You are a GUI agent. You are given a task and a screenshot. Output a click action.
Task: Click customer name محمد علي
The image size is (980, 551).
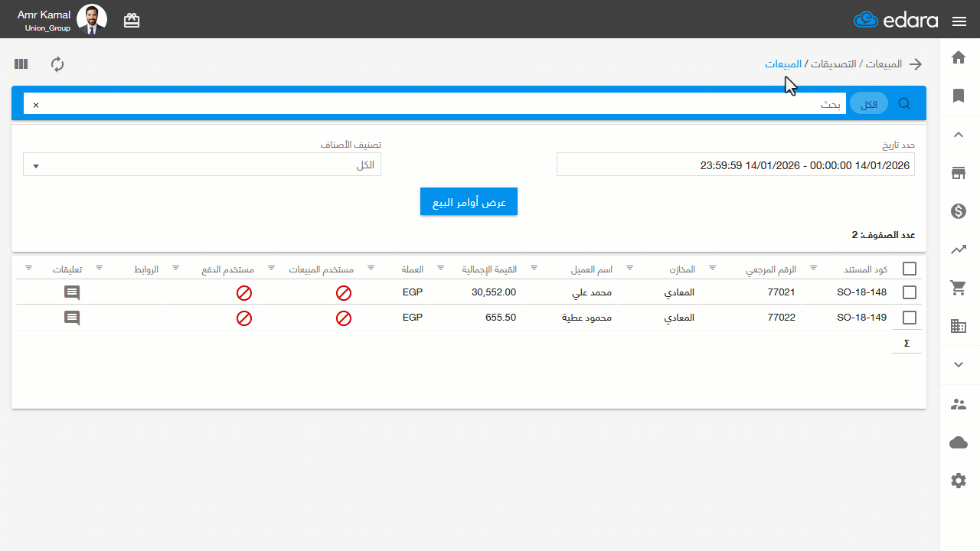tap(592, 292)
